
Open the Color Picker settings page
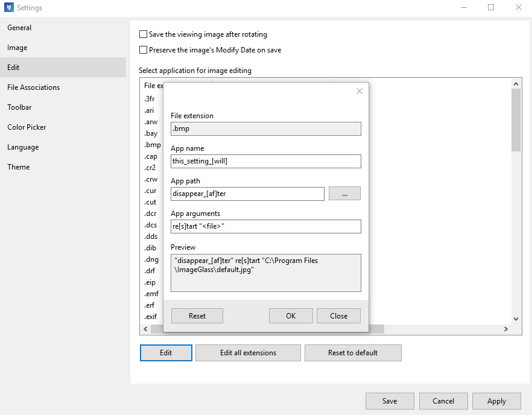point(27,127)
